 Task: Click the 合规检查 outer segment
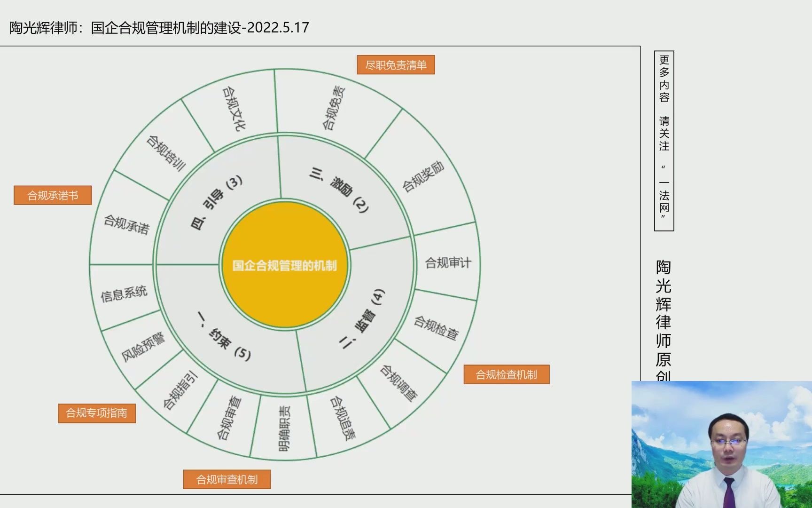tap(436, 328)
